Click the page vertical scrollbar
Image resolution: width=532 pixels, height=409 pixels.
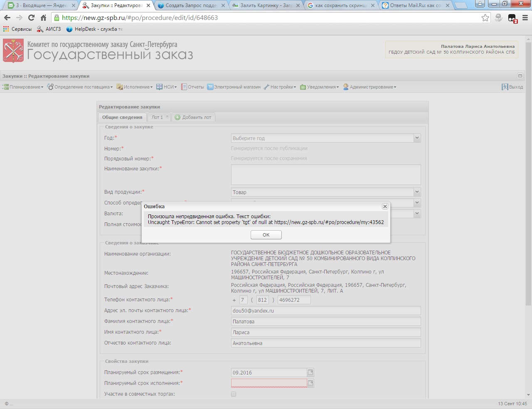pos(528,208)
